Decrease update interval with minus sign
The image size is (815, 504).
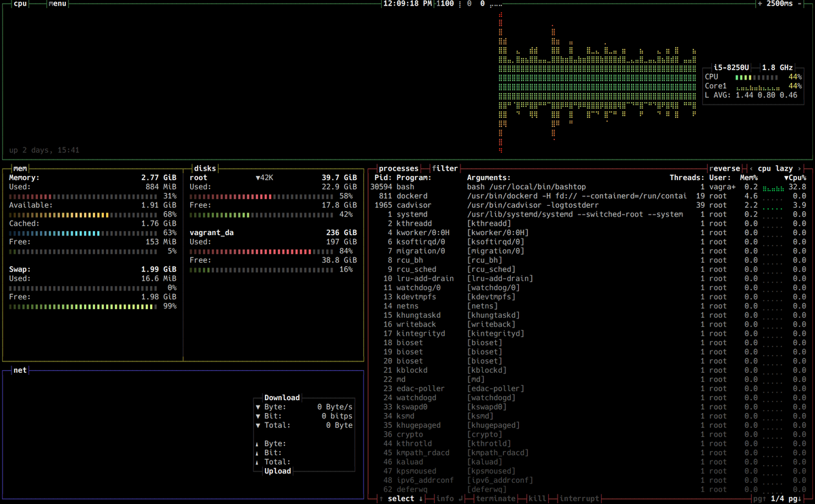800,3
